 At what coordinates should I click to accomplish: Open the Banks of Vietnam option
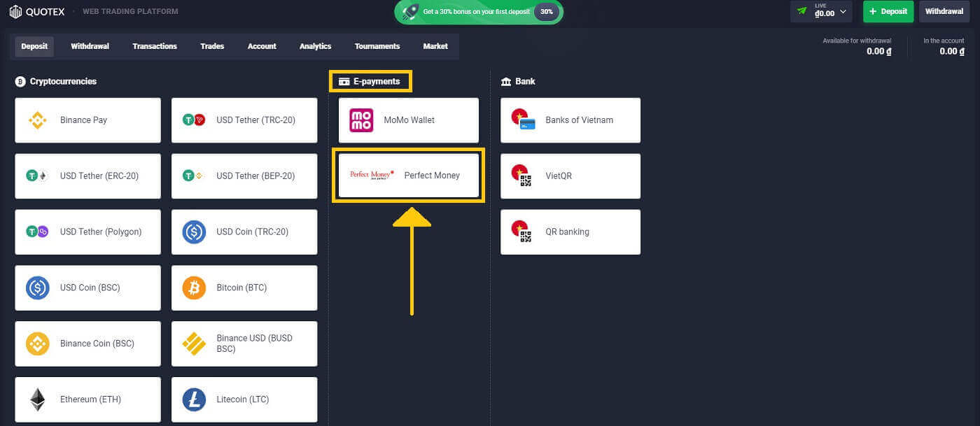570,120
